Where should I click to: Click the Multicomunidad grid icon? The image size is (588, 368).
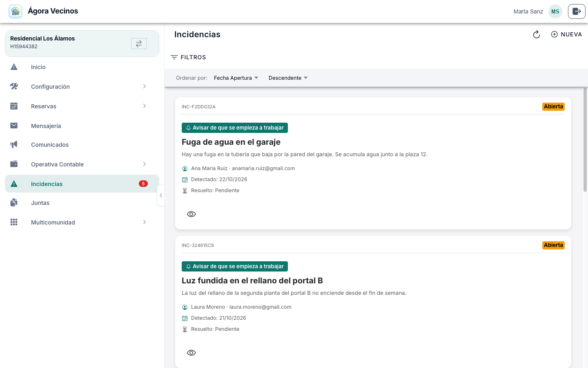tap(14, 222)
